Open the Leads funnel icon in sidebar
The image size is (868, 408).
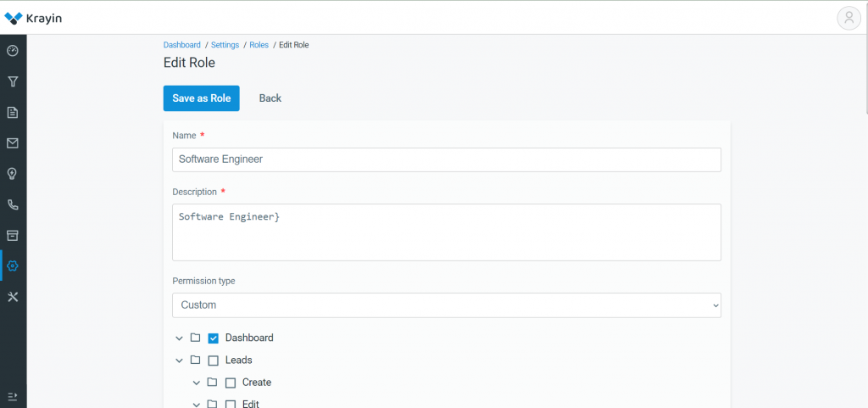click(13, 82)
